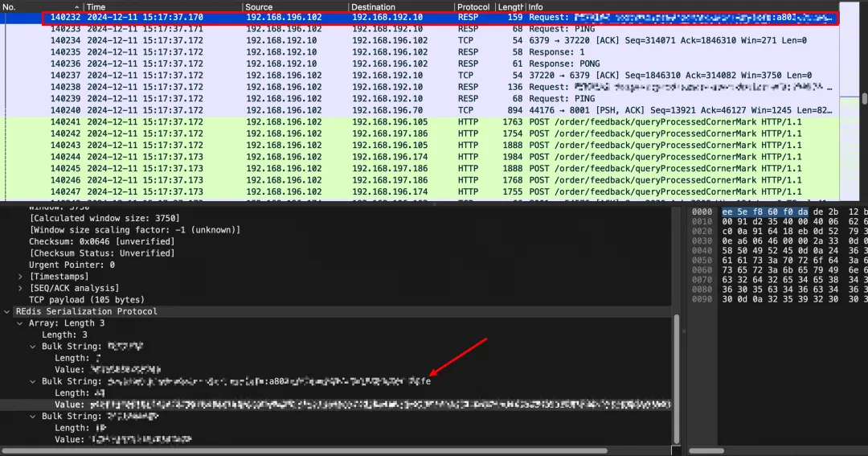Screen dimensions: 868x456
Task: Click the Length column header
Action: coord(509,6)
